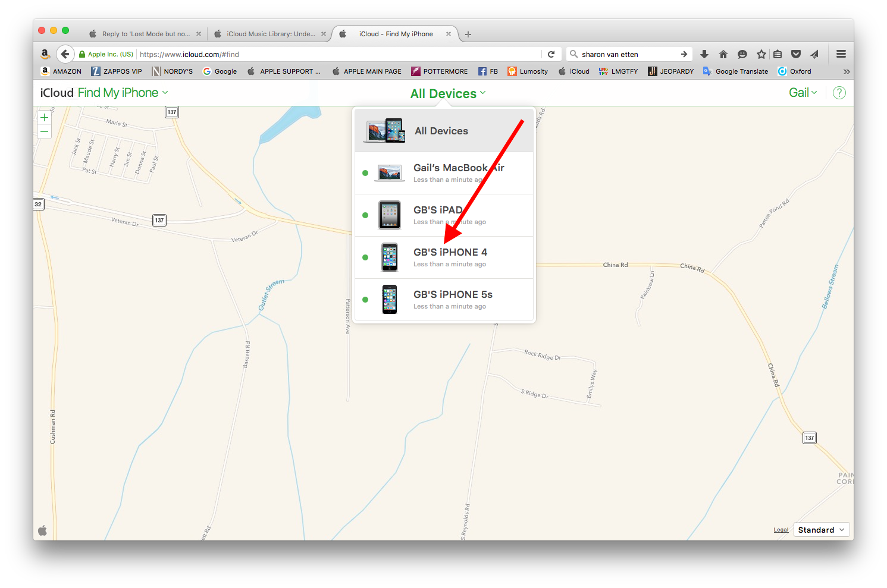Open the help question mark icon

pyautogui.click(x=839, y=93)
